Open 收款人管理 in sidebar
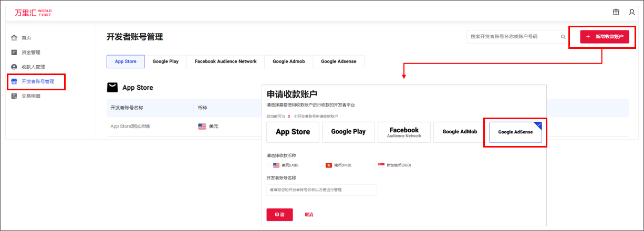This screenshot has height=231, width=644. tap(33, 67)
